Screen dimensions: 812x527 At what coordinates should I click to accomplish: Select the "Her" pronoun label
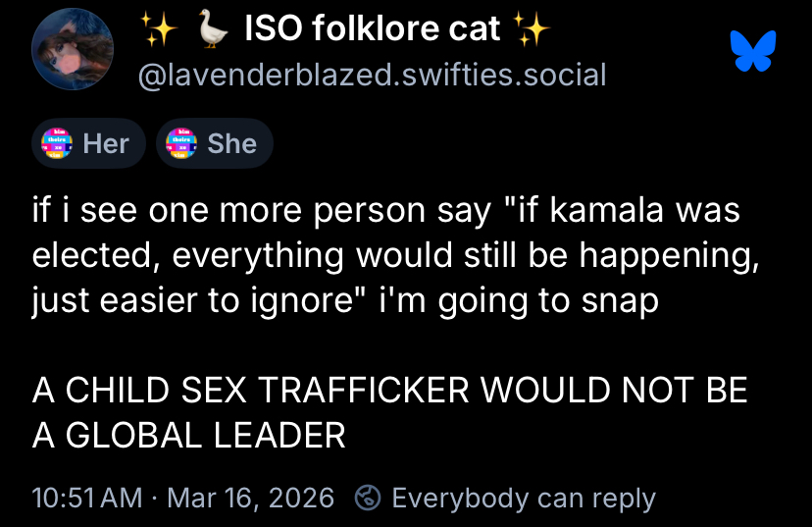(106, 143)
